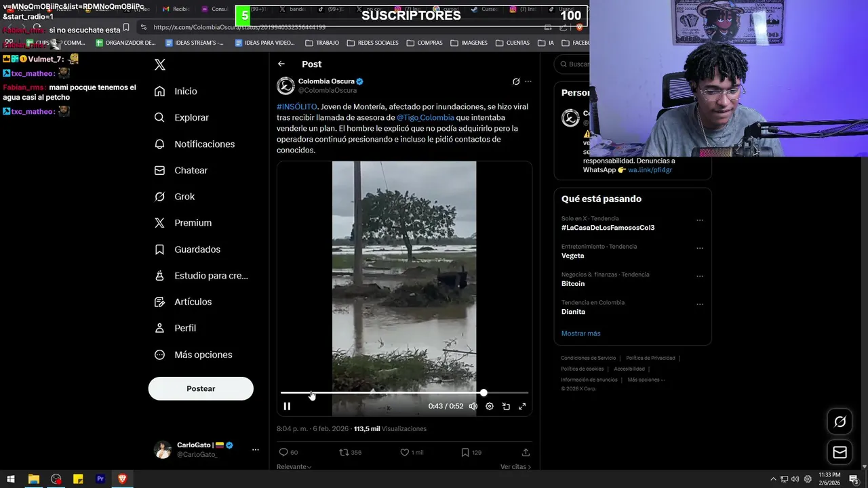Click the X logo in sidebar
This screenshot has width=868, height=488.
(x=160, y=65)
